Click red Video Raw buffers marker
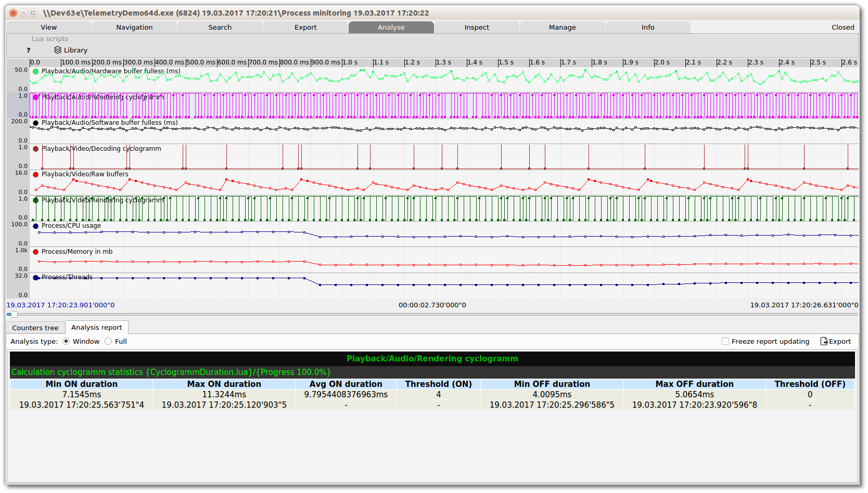 pyautogui.click(x=36, y=175)
